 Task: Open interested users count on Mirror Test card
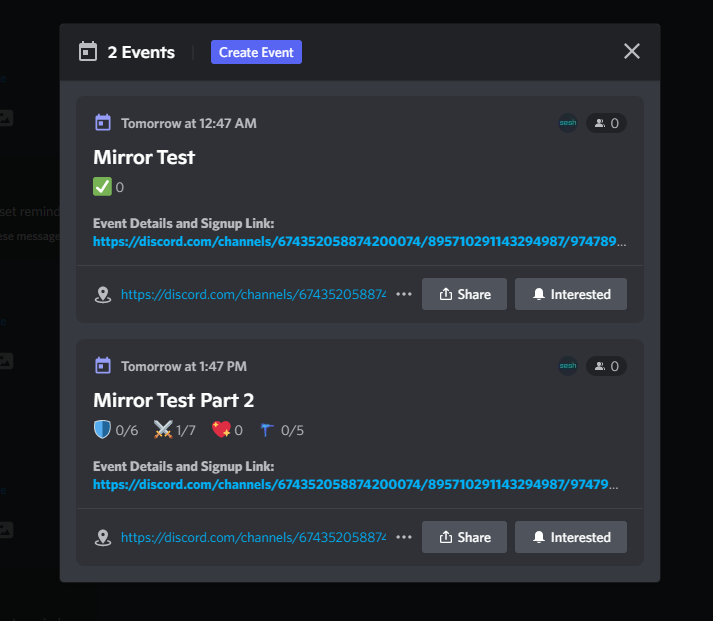point(606,123)
